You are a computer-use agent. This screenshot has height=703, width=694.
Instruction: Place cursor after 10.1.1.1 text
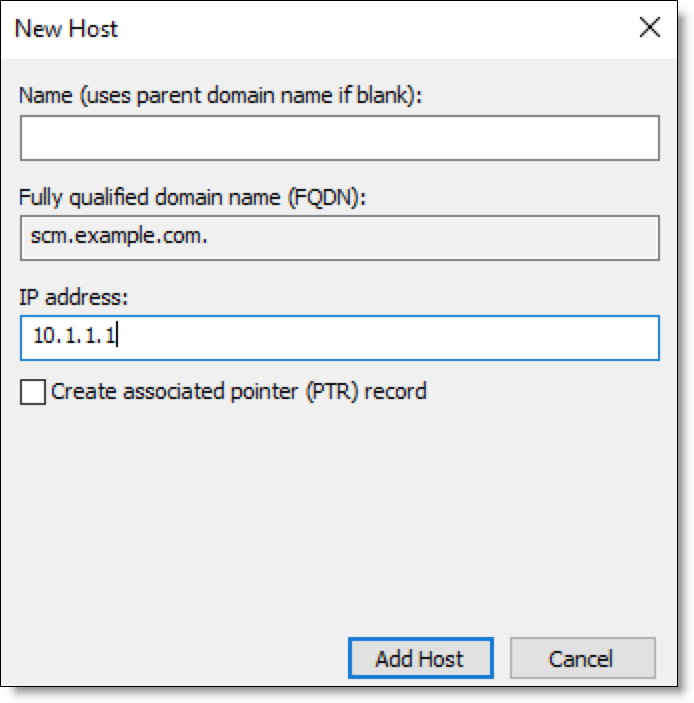pos(117,336)
